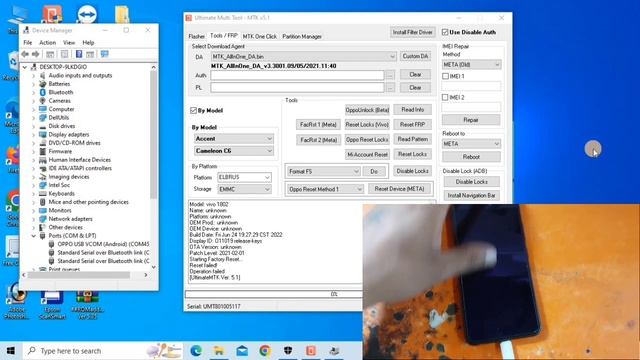Viewport: 640px width, 360px height.
Task: Click the OppoUnlock (Beta) button
Action: tap(367, 110)
